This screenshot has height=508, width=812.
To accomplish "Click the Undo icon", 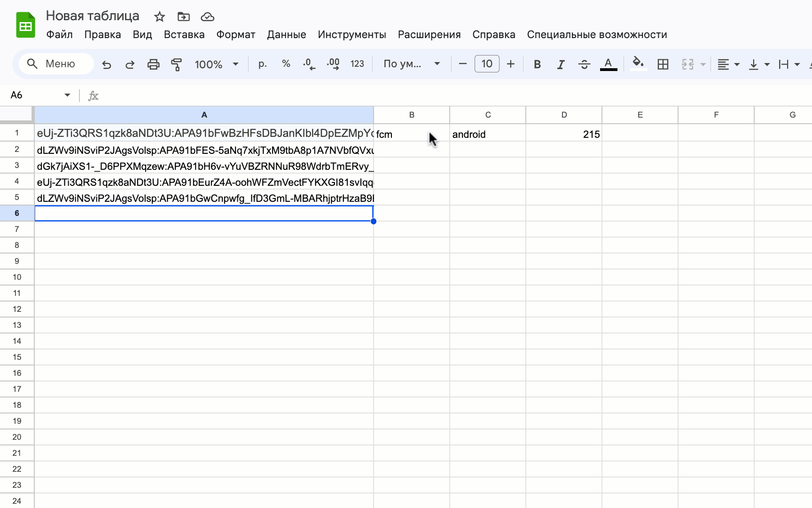I will [106, 64].
